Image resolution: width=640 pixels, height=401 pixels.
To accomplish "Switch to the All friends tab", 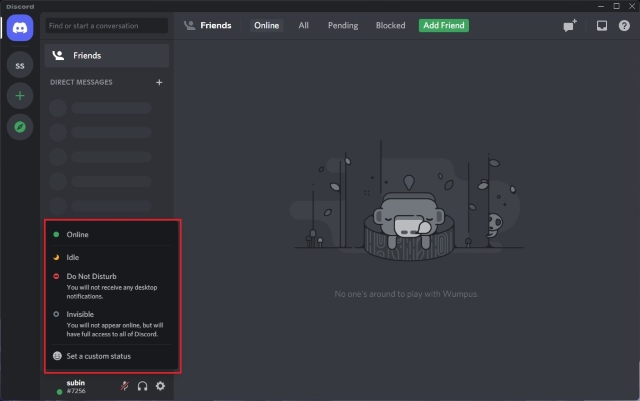I will pyautogui.click(x=303, y=25).
